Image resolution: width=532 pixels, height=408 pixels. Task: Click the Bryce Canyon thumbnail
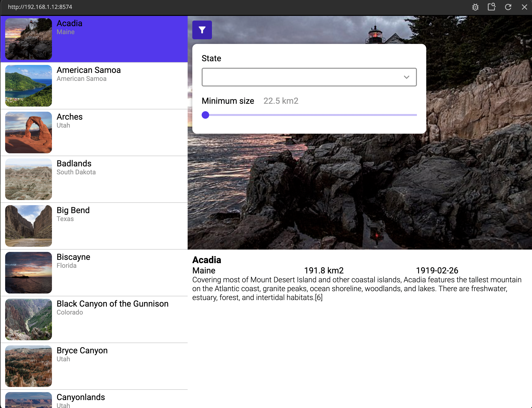tap(29, 366)
